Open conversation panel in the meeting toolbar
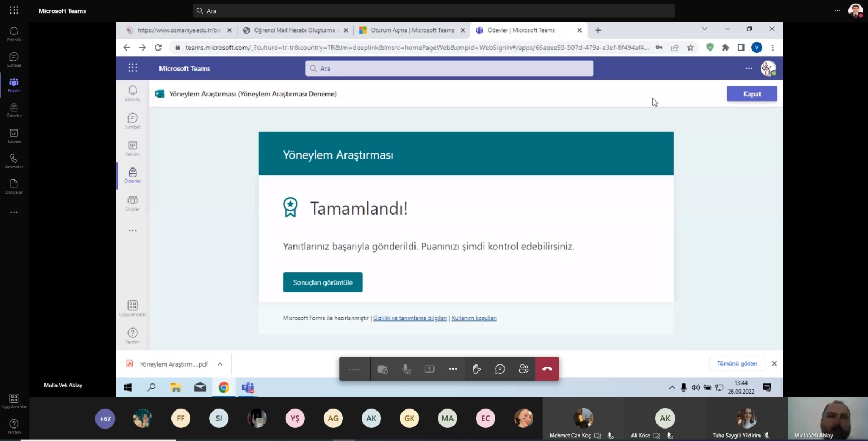868x441 pixels. coord(500,369)
